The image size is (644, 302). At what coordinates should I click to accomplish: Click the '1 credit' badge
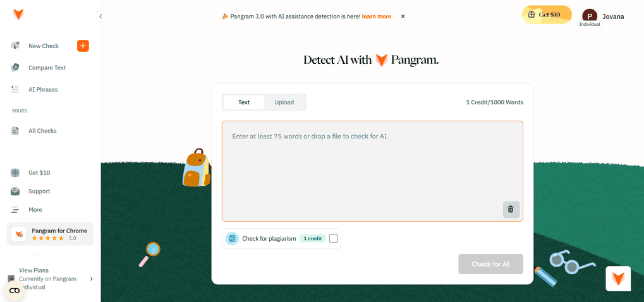(x=313, y=238)
